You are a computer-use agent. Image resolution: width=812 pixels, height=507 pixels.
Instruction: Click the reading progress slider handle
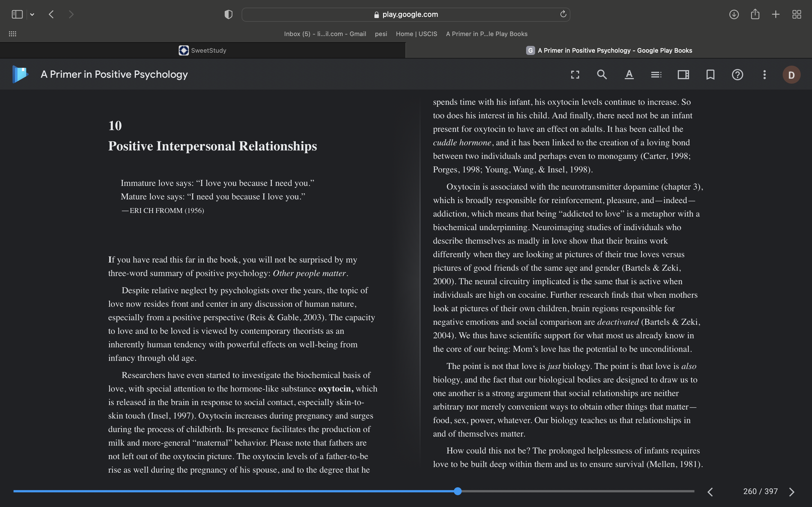(458, 491)
